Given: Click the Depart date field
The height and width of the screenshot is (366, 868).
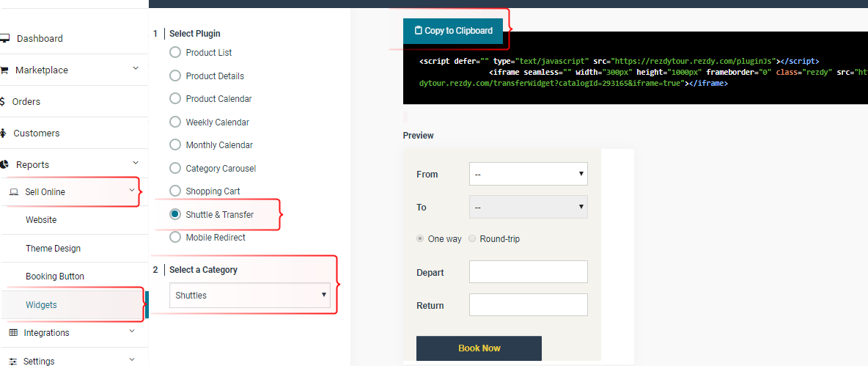Looking at the screenshot, I should (x=528, y=272).
